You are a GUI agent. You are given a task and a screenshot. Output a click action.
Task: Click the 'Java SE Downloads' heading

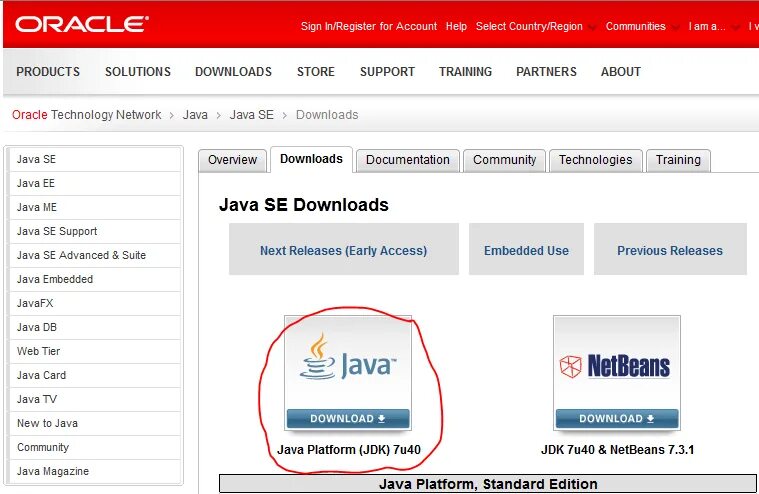click(304, 205)
